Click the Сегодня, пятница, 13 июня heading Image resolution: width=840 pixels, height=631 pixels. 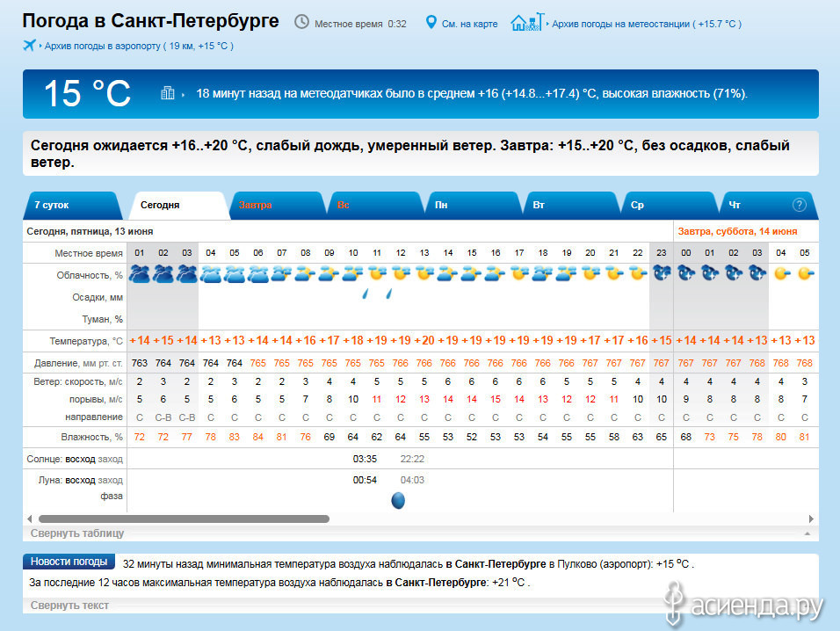point(90,231)
